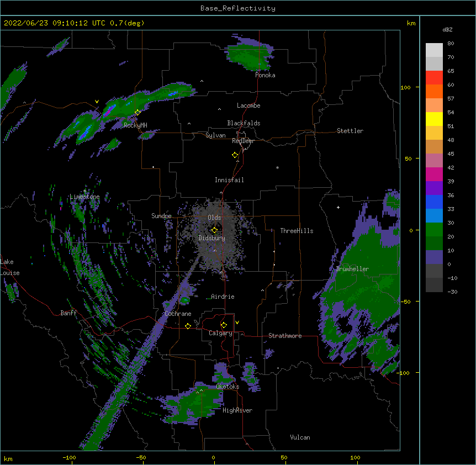Select the Lacombe city label
Image resolution: width=476 pixels, height=465 pixels.
(x=248, y=105)
